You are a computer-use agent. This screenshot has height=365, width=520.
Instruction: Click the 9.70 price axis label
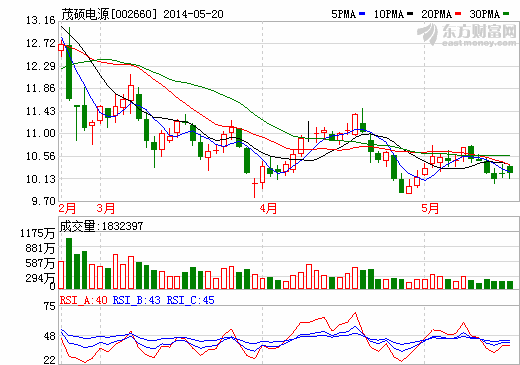tap(43, 201)
